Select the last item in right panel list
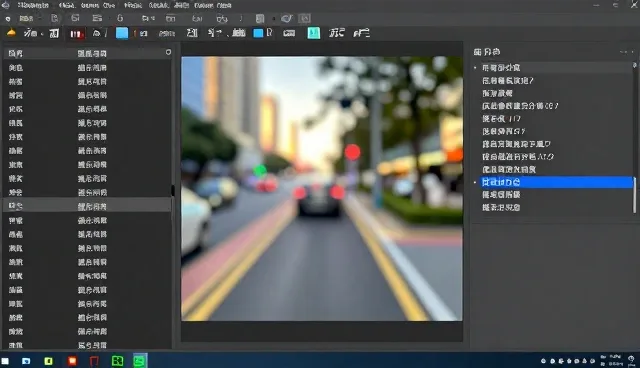Screen dimensions: 640x368 [x=501, y=207]
